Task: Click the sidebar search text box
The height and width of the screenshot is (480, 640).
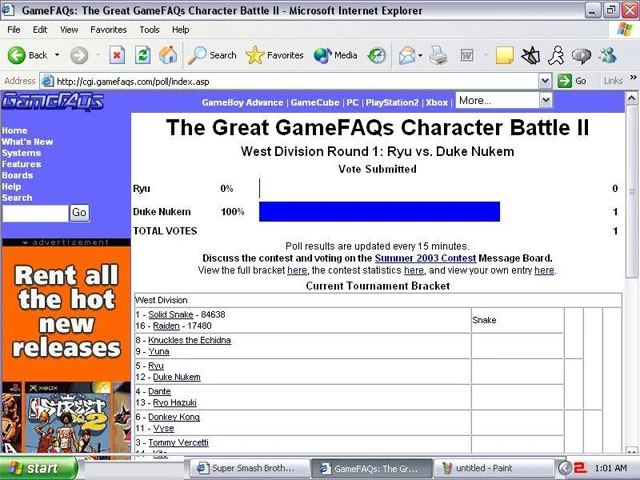Action: [36, 213]
